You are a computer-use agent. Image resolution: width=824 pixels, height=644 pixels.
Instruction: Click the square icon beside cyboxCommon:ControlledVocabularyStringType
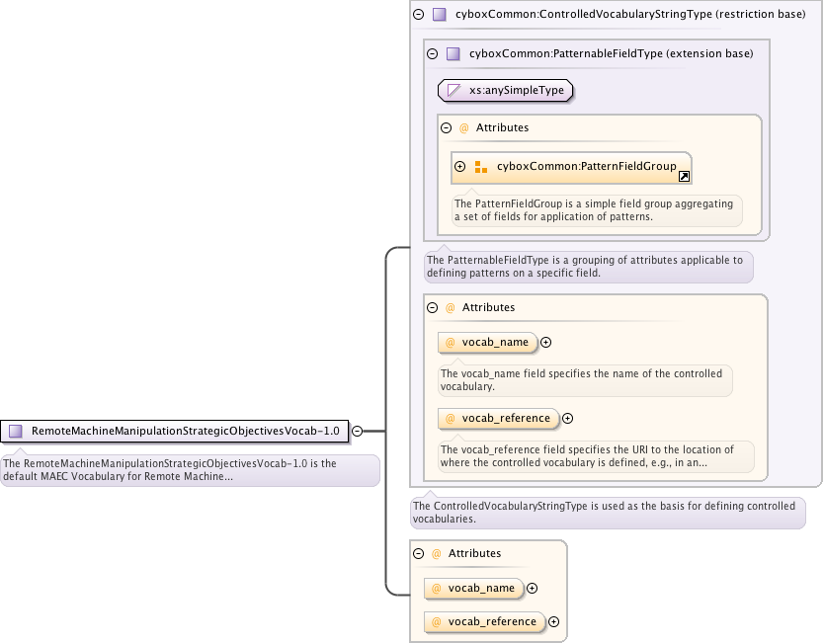(x=440, y=15)
